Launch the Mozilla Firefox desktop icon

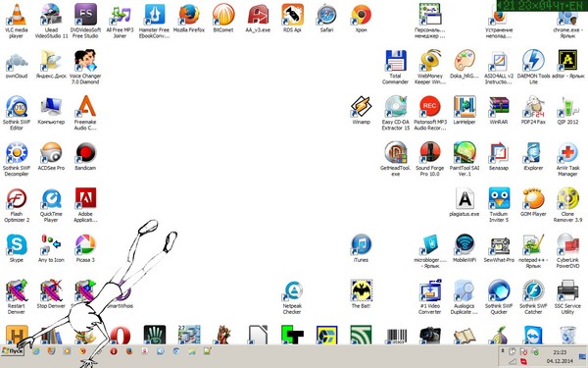click(189, 18)
